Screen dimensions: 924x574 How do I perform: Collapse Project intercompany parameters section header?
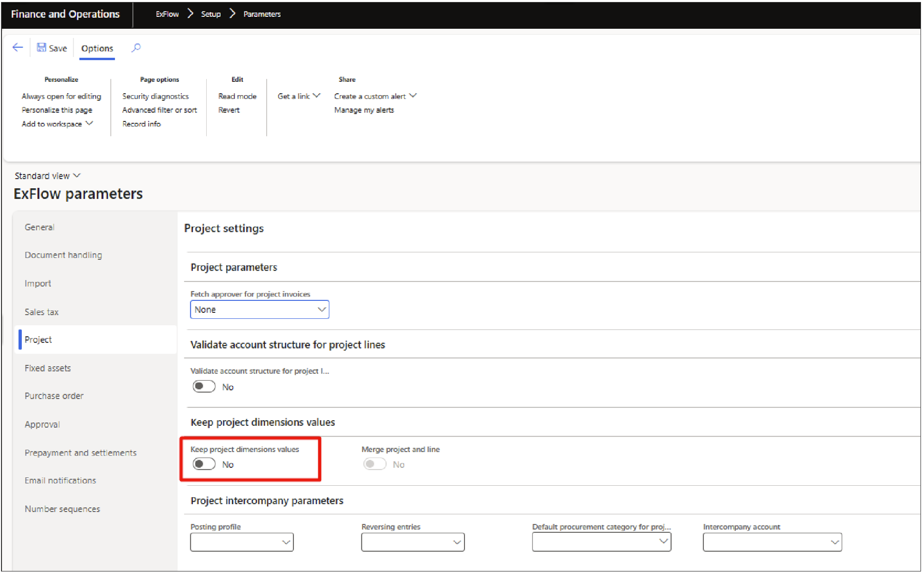[267, 501]
